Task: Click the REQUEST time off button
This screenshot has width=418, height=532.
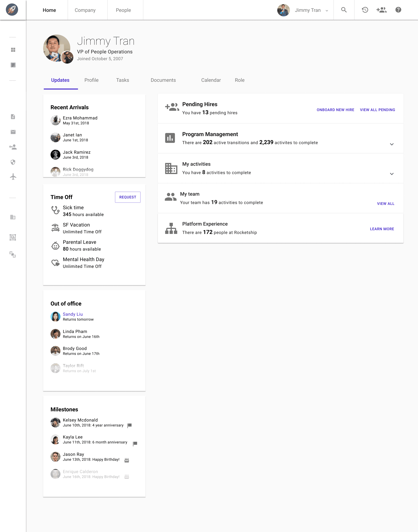Action: coord(128,197)
